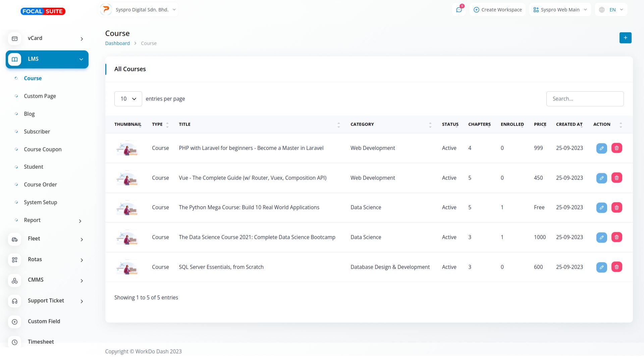Expand the Syspro Web Main workspace dropdown
The width and height of the screenshot is (644, 362).
(560, 10)
